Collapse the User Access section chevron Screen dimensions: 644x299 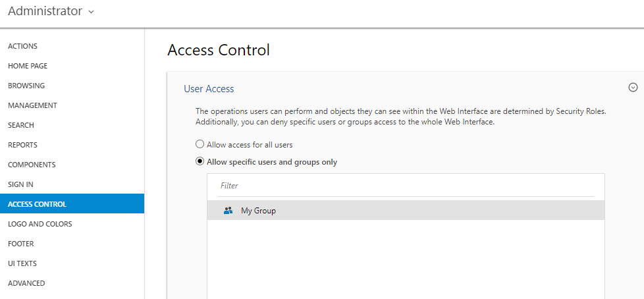pyautogui.click(x=633, y=87)
